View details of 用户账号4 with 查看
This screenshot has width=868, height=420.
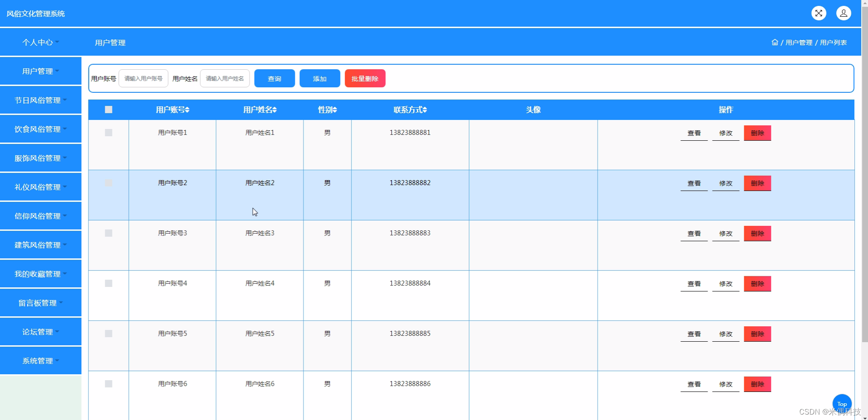coord(694,284)
